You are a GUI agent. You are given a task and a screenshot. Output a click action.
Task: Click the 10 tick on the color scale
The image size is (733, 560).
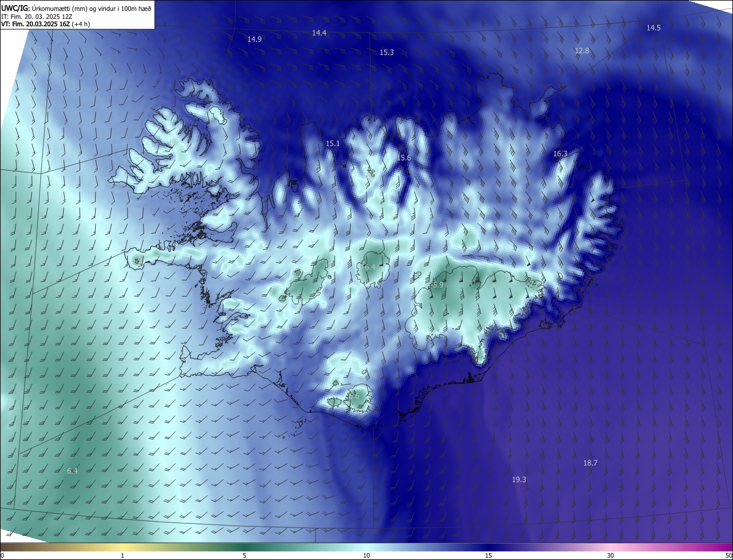(x=366, y=556)
